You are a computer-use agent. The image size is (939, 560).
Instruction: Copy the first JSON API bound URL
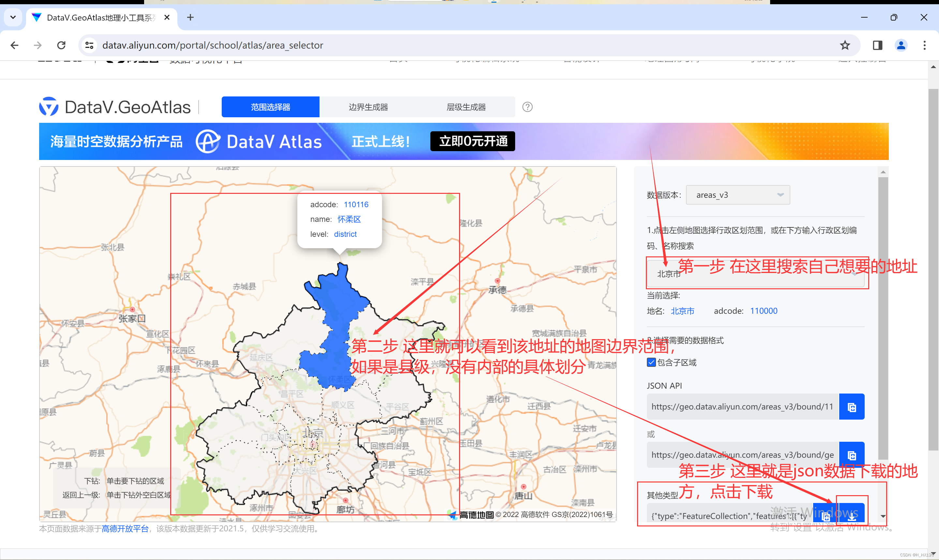coord(851,407)
